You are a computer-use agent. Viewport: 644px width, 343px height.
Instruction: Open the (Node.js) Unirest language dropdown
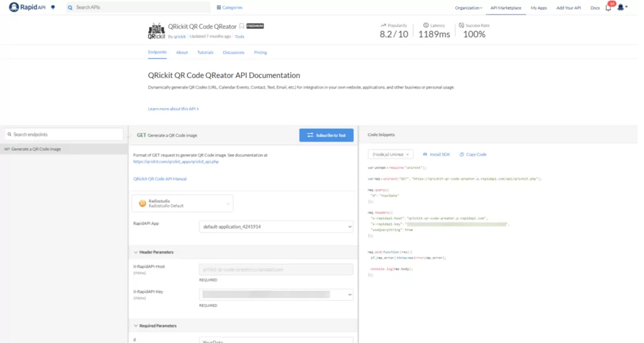click(390, 154)
